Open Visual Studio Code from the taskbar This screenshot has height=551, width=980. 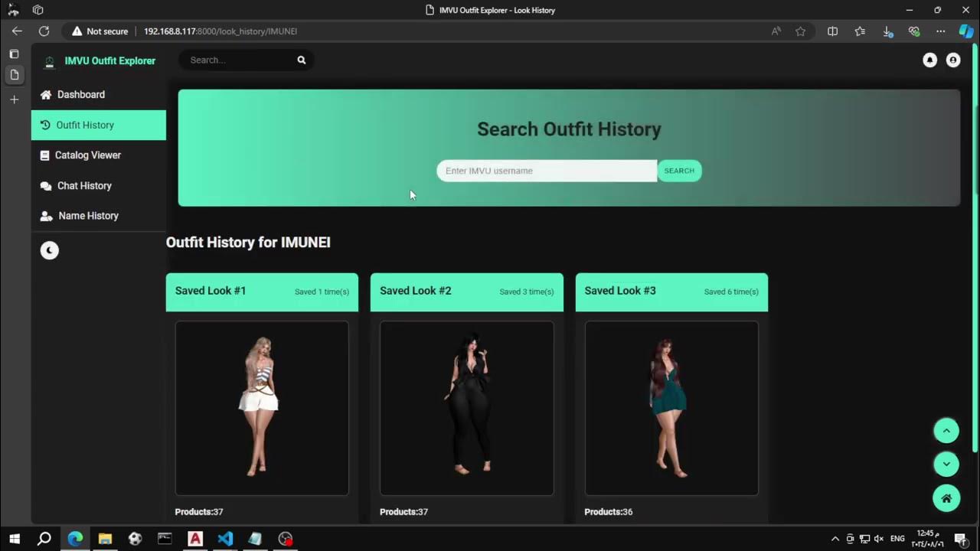(225, 539)
